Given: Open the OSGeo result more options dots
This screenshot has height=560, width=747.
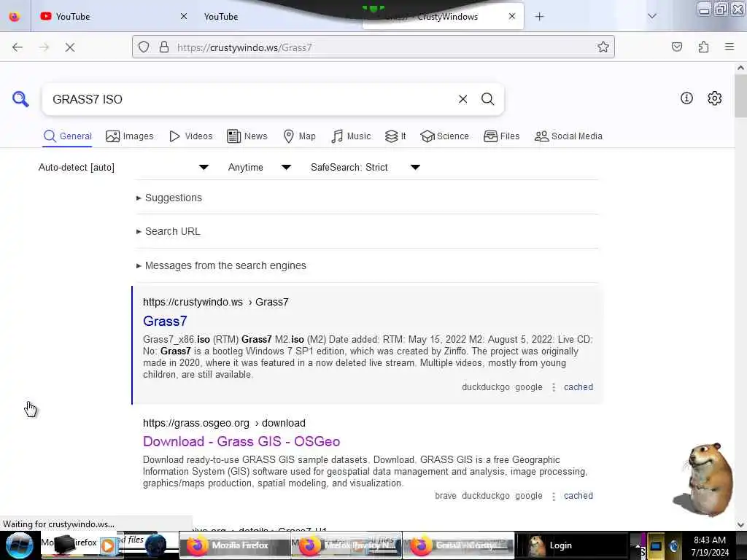Looking at the screenshot, I should [x=553, y=496].
